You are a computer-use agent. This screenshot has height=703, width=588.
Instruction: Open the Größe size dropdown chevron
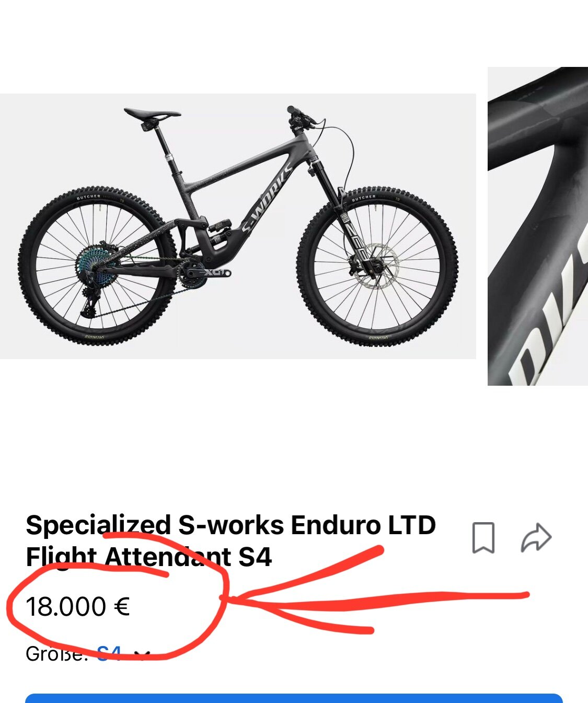[x=142, y=654]
